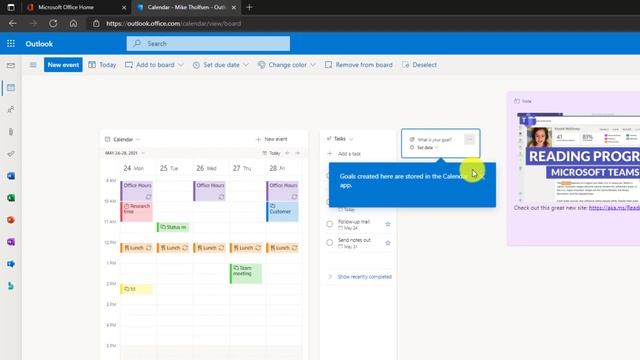This screenshot has height=360, width=640.
Task: Go to next week in calendar widget
Action: click(298, 153)
